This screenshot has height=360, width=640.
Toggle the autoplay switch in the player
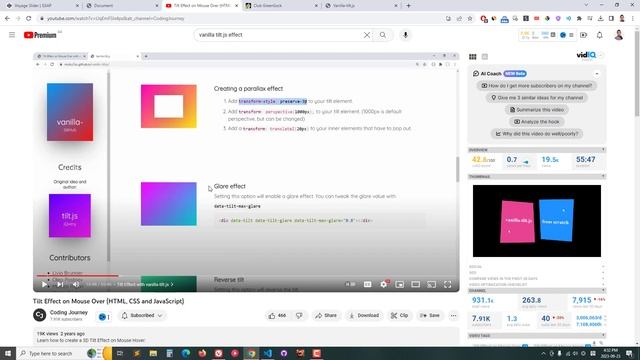[x=351, y=284]
